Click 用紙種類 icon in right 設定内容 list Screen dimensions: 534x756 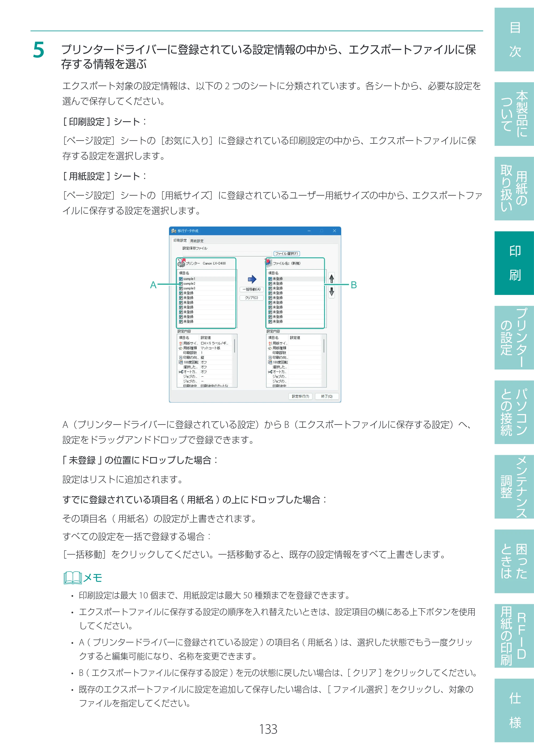click(x=270, y=348)
